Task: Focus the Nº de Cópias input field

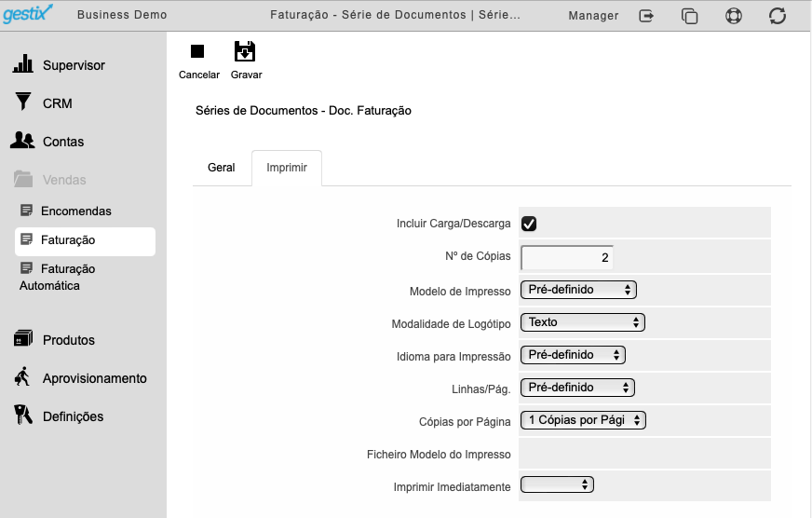Action: (566, 257)
